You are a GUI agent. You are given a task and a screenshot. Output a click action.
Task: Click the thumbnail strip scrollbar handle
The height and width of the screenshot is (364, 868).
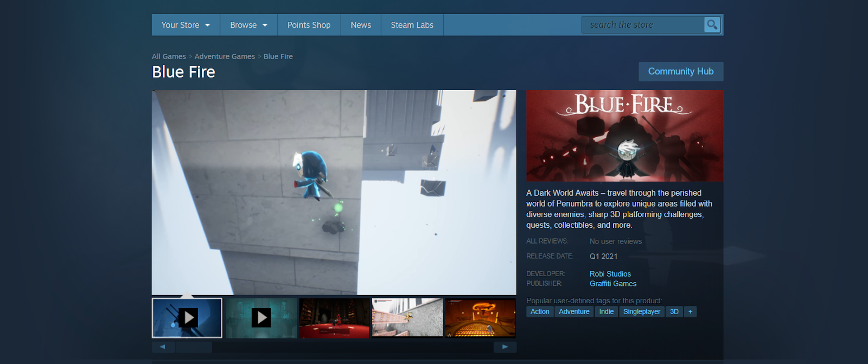[194, 347]
